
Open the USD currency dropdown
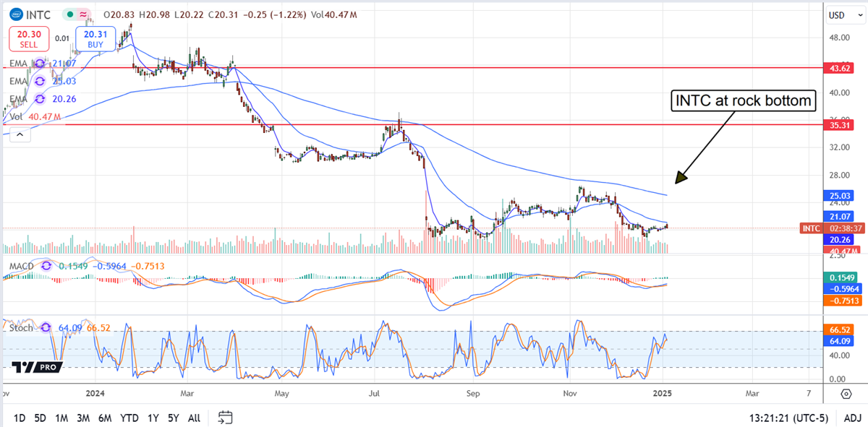[x=845, y=14]
